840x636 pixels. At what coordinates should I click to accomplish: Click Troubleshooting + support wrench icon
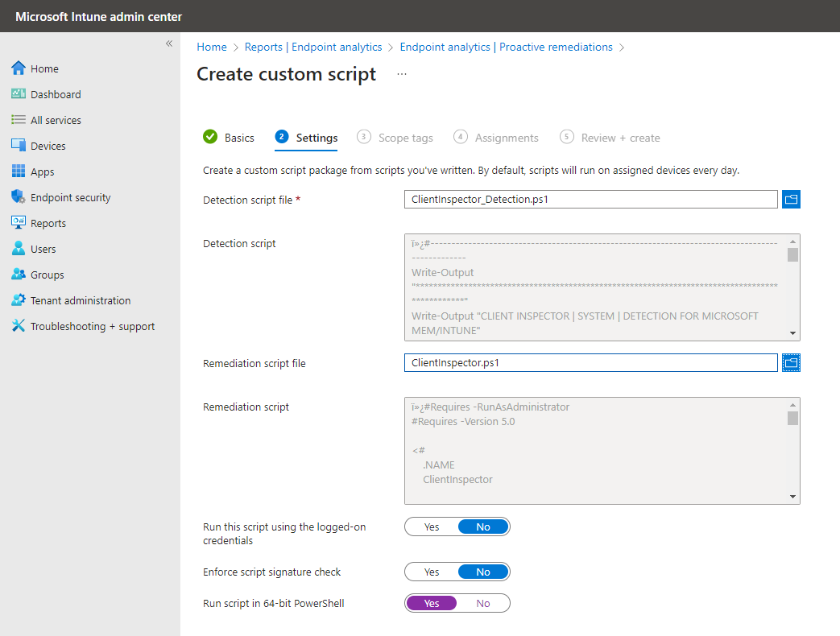tap(19, 325)
